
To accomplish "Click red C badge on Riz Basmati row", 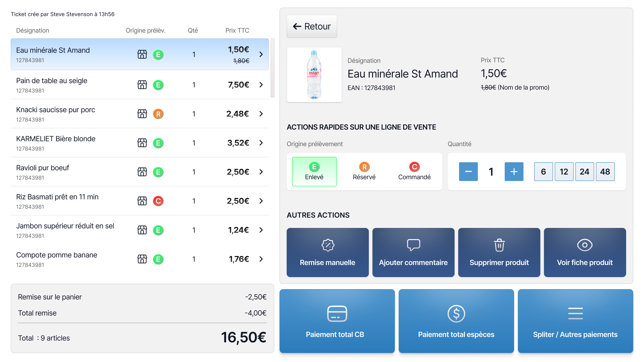I will pyautogui.click(x=158, y=201).
